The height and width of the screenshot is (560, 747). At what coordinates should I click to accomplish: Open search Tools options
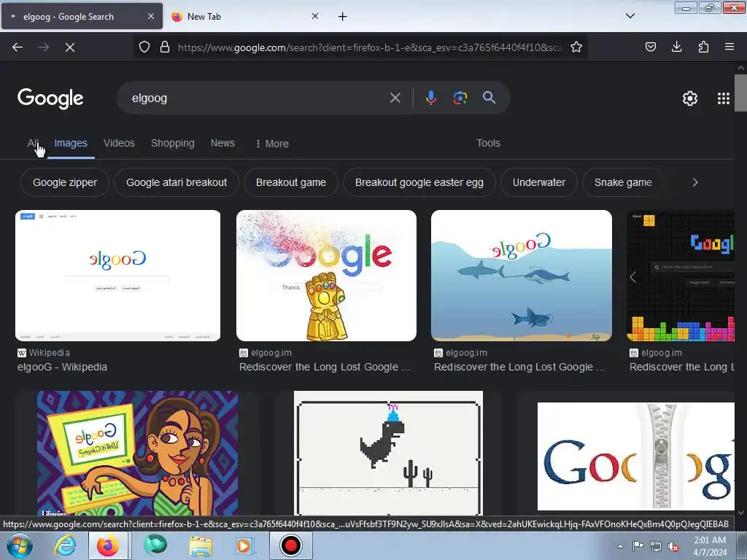[x=488, y=144]
